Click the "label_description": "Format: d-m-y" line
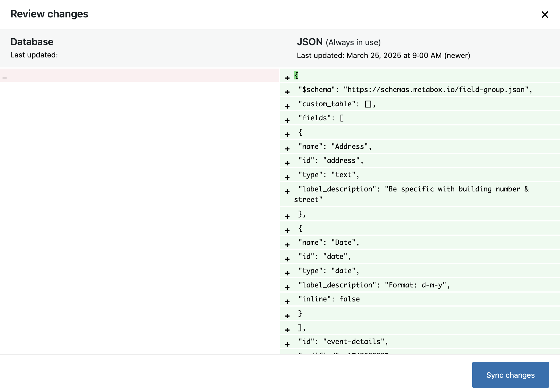The image size is (560, 392). (374, 285)
